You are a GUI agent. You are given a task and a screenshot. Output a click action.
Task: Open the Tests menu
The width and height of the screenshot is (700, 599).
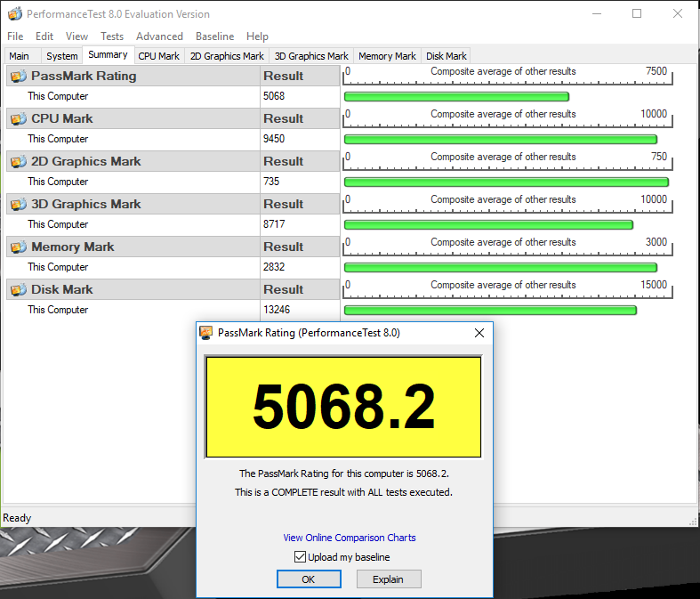pos(111,36)
